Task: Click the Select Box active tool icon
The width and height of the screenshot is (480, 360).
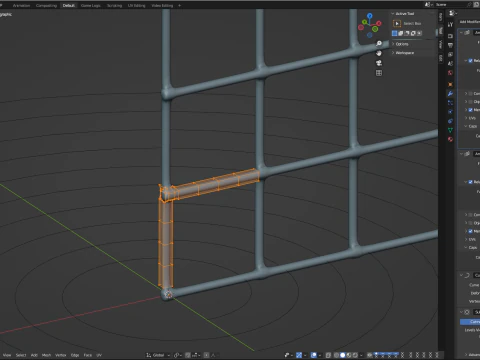Action: [397, 23]
